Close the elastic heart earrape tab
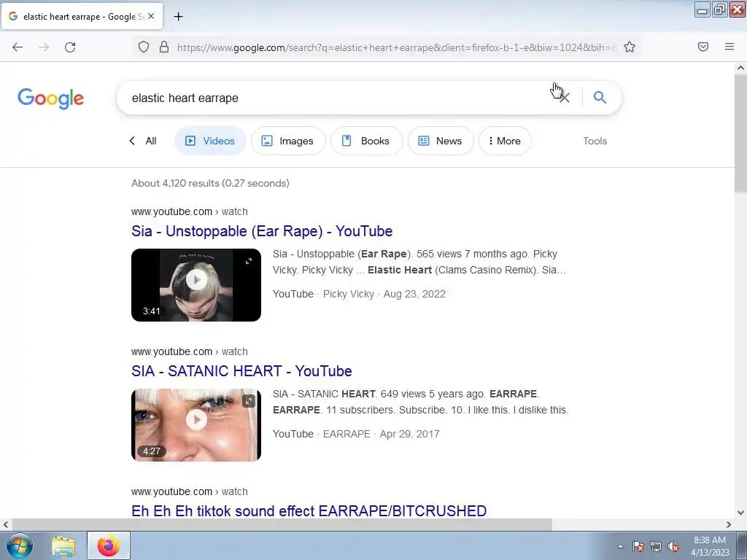 pos(151,16)
